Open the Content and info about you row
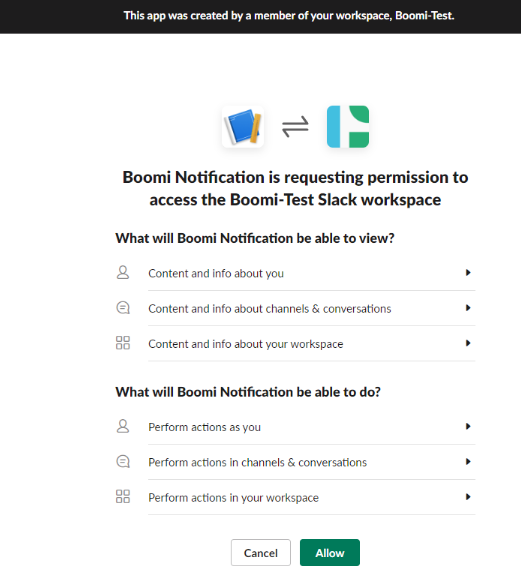The width and height of the screenshot is (521, 576). click(x=295, y=273)
